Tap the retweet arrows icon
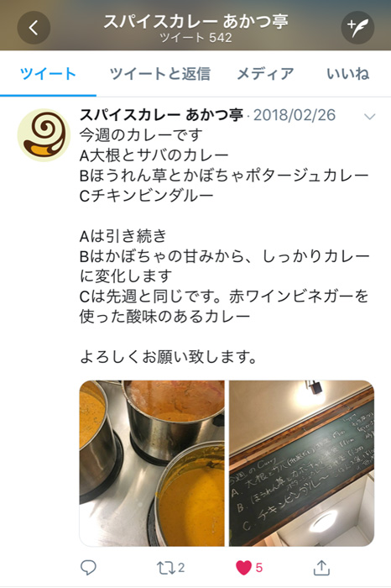Image resolution: width=391 pixels, height=588 pixels. click(165, 568)
